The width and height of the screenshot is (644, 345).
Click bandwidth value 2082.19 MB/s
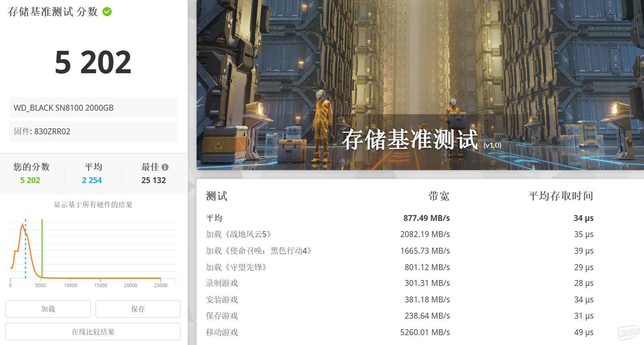pos(425,234)
